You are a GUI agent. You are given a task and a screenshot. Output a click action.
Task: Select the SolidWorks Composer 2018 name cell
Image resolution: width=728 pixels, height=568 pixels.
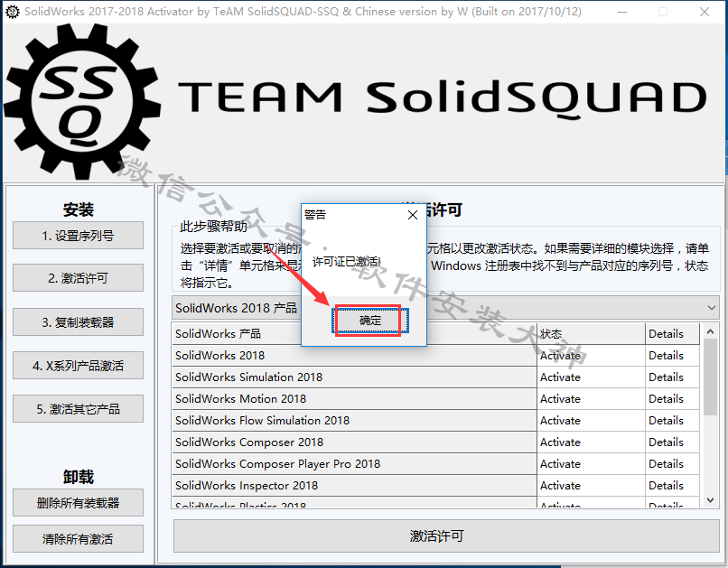pyautogui.click(x=354, y=442)
